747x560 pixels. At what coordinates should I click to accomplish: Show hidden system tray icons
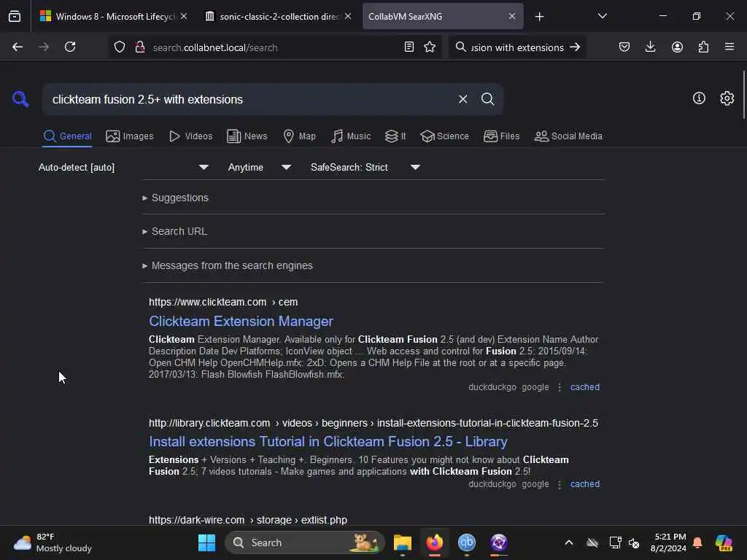click(569, 542)
